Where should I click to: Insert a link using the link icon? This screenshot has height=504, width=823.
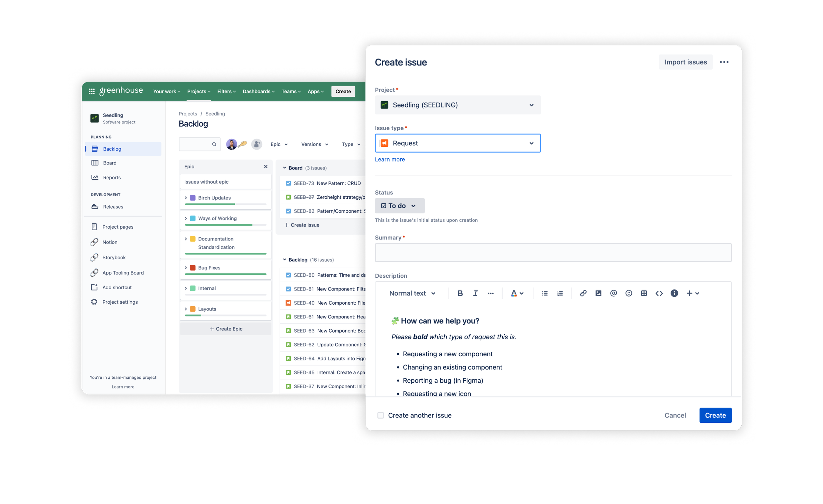(583, 293)
